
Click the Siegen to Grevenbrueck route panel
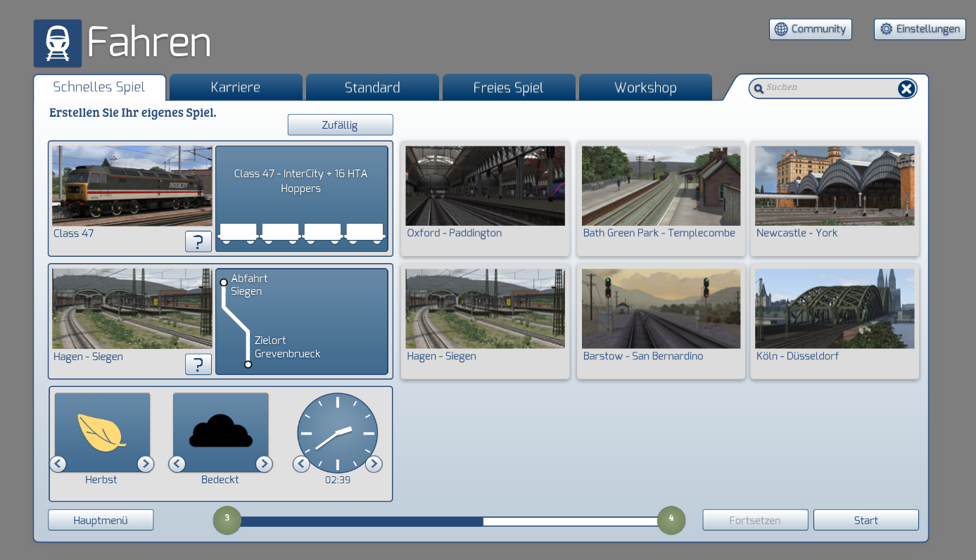[x=302, y=322]
